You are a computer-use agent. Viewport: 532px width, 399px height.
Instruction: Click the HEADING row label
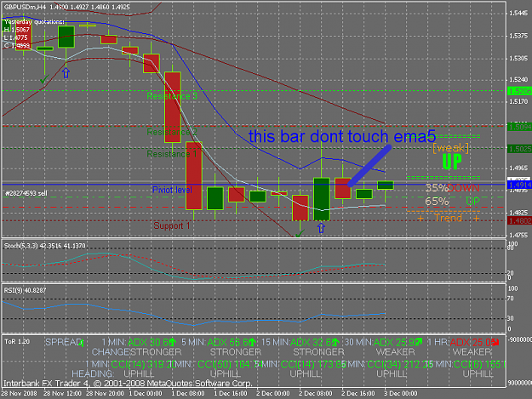(93, 374)
